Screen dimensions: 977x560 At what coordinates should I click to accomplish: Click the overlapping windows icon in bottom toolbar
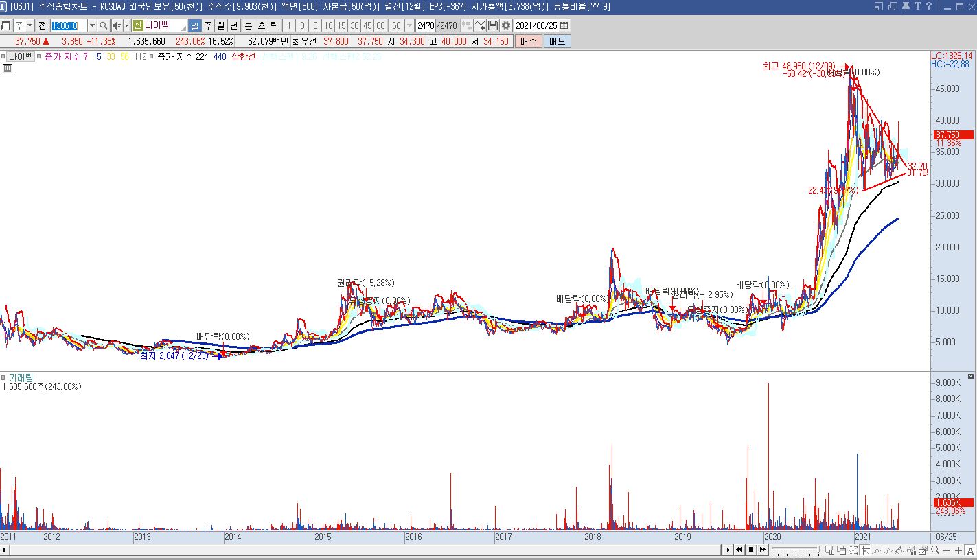coord(842,550)
